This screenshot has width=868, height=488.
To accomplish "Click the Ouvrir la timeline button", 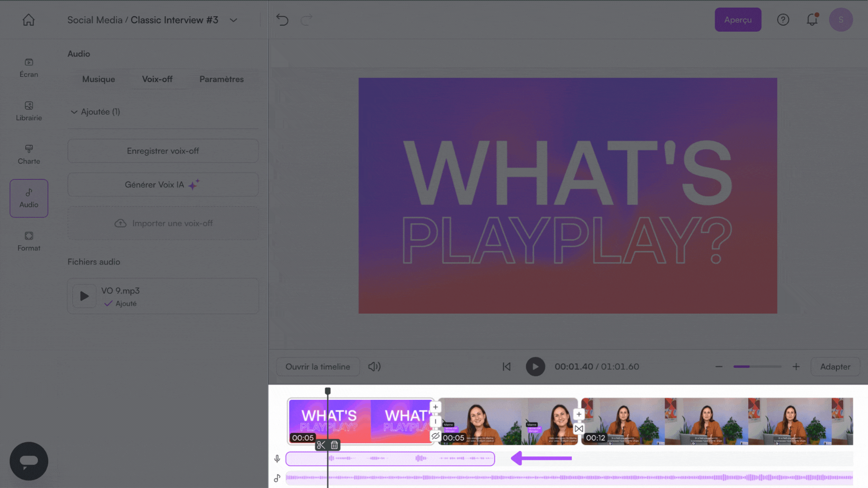I will [318, 366].
